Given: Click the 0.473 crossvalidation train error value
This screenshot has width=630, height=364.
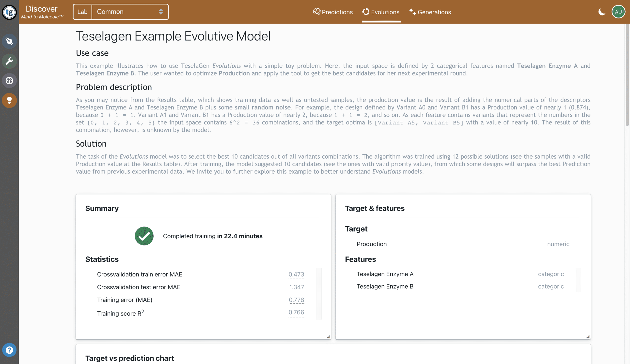Looking at the screenshot, I should [297, 274].
